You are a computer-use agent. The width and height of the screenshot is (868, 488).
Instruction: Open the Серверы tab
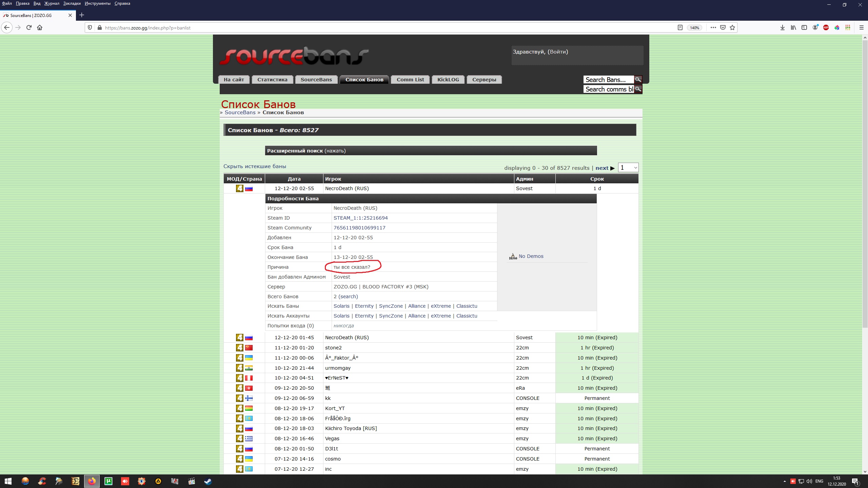[484, 80]
